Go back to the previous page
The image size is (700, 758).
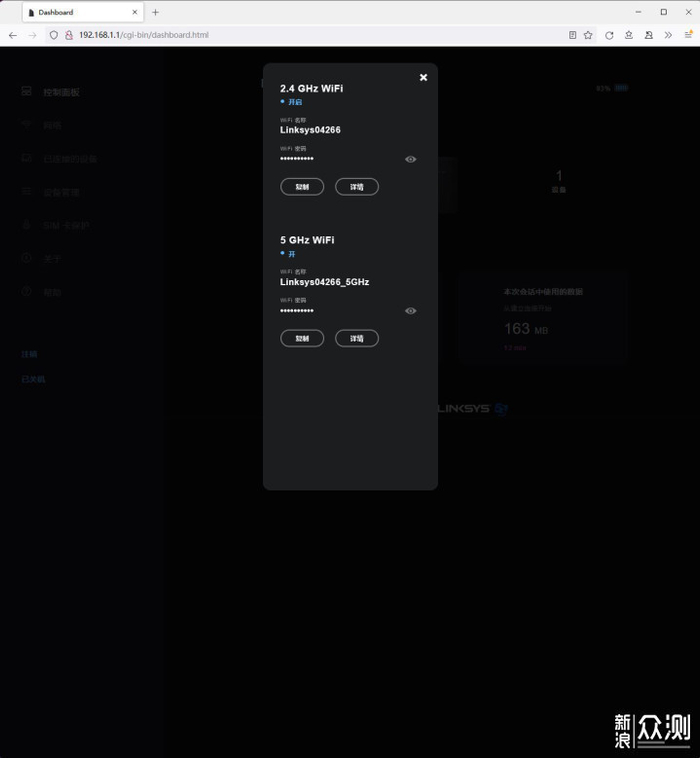(x=13, y=35)
